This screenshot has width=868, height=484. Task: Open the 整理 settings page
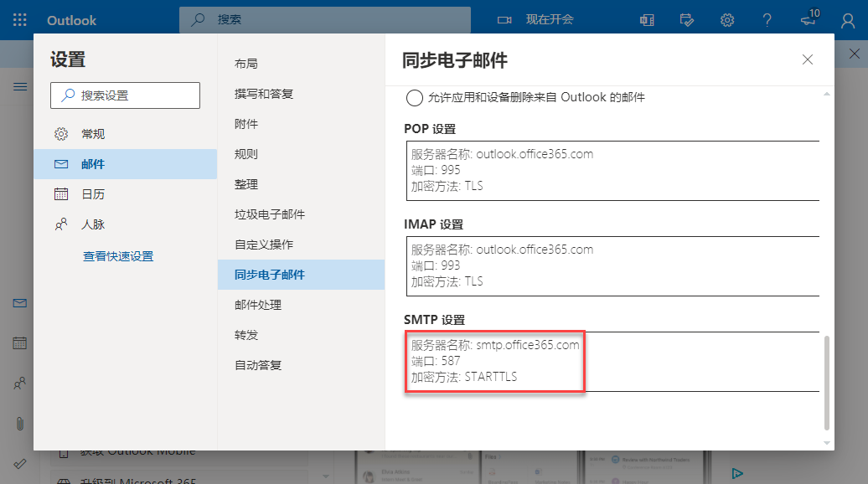click(301, 184)
